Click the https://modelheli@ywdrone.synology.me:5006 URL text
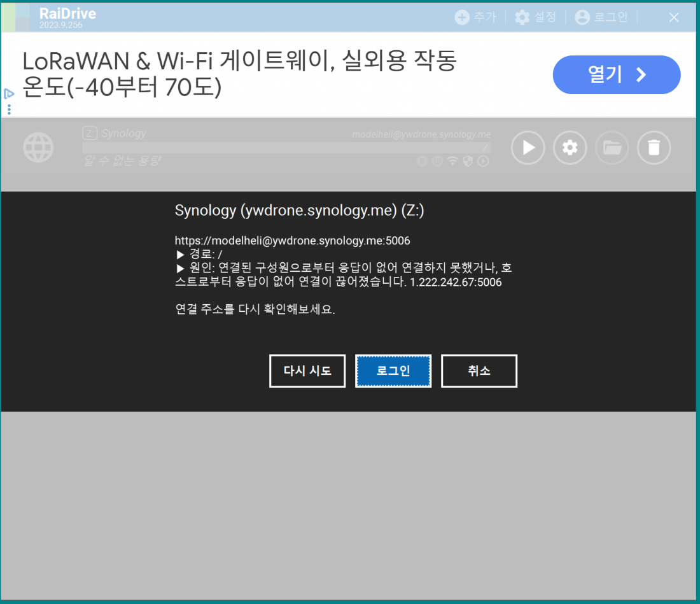 click(x=293, y=241)
